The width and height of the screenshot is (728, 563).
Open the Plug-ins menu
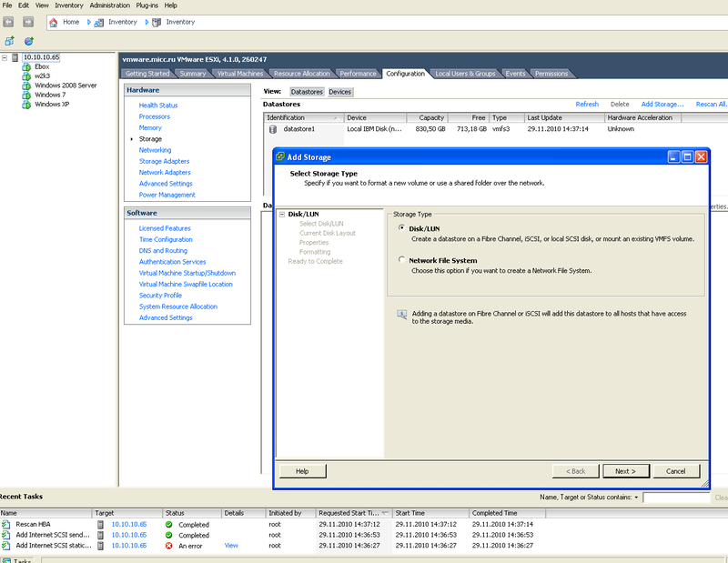click(x=147, y=5)
